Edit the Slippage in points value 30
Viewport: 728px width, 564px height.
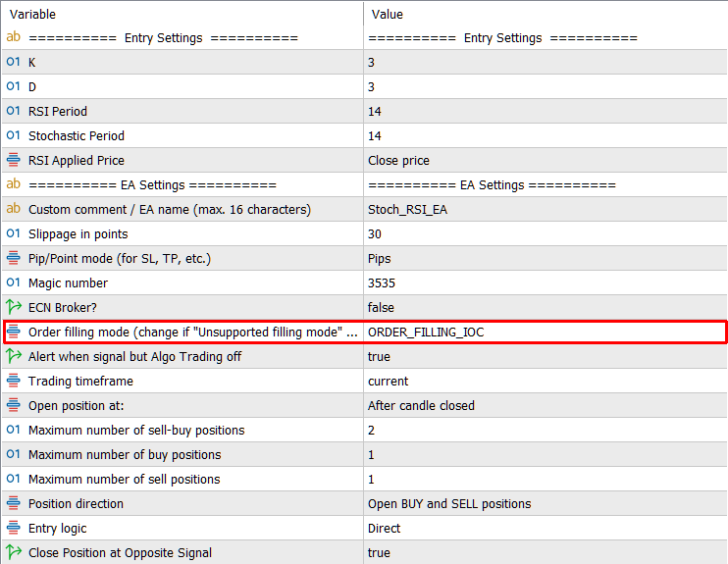546,234
